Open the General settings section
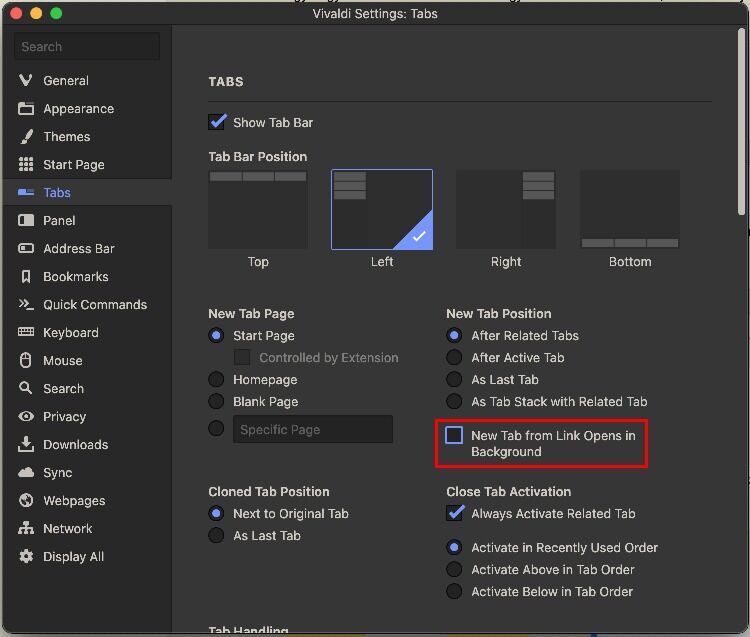The width and height of the screenshot is (750, 637). 66,80
